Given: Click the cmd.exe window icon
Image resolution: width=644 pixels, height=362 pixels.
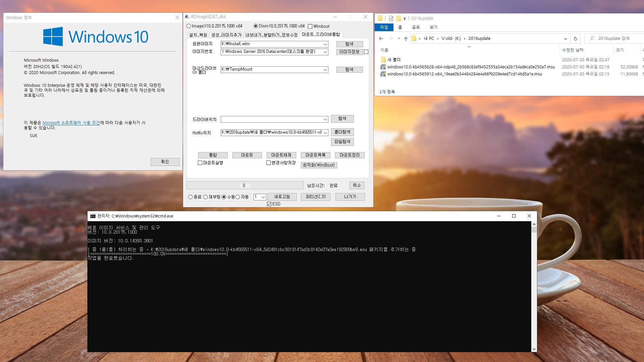Looking at the screenshot, I should tap(93, 216).
